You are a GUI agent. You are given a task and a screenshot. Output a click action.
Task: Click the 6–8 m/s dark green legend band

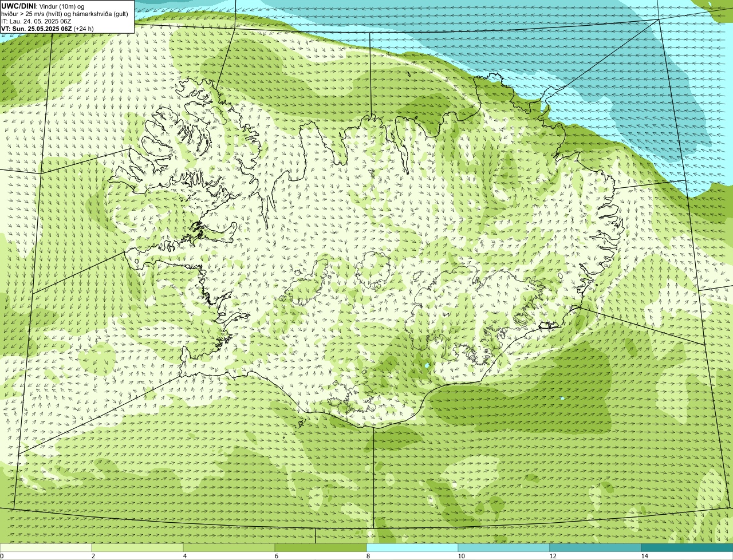(321, 547)
